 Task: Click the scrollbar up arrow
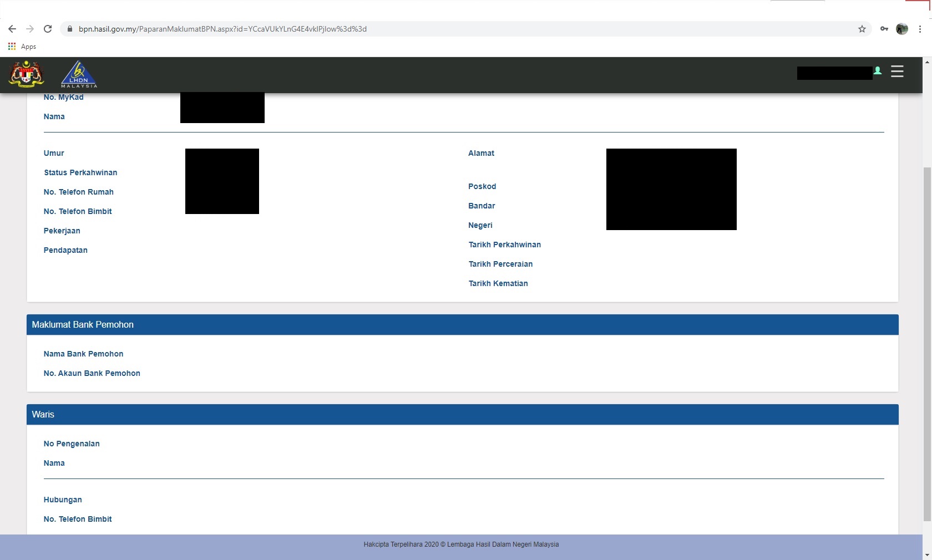pyautogui.click(x=927, y=62)
